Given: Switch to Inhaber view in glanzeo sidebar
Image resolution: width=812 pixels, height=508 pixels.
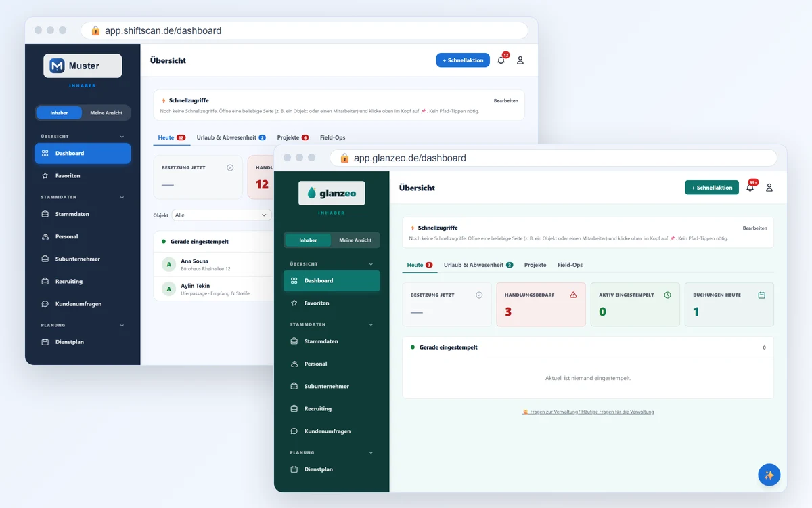Looking at the screenshot, I should [308, 240].
